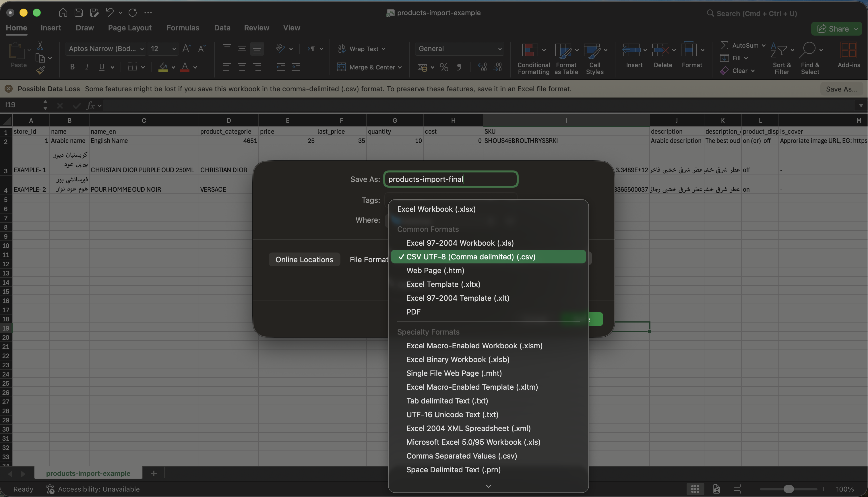868x497 pixels.
Task: Select Tab delimited Text (.txt) format
Action: click(x=447, y=401)
